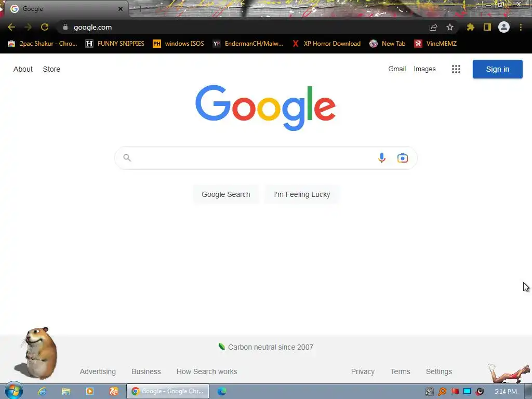Search by voice with the microphone icon
Image resolution: width=532 pixels, height=399 pixels.
[x=382, y=158]
